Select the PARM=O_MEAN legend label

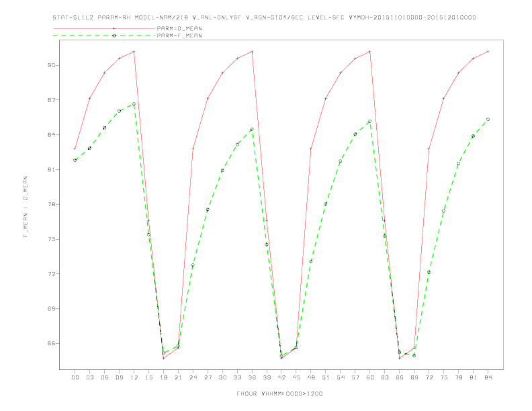tap(179, 28)
